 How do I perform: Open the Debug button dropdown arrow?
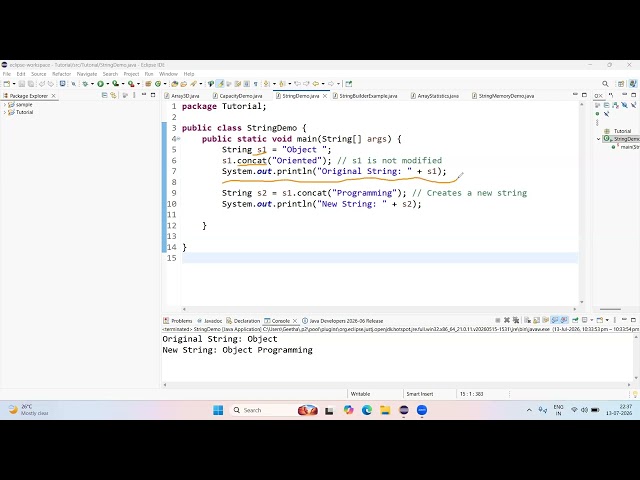(92, 84)
